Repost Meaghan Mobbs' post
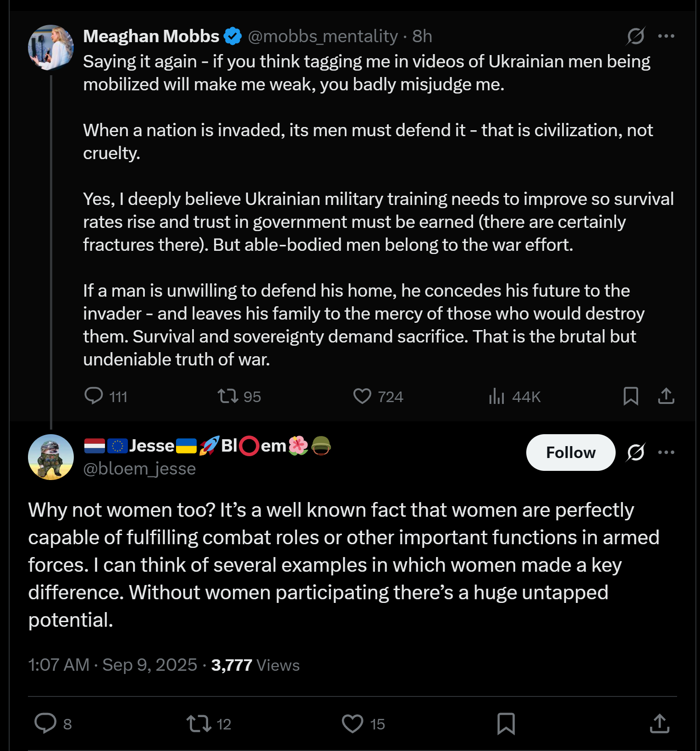Screen dimensions: 700x751 (228, 396)
